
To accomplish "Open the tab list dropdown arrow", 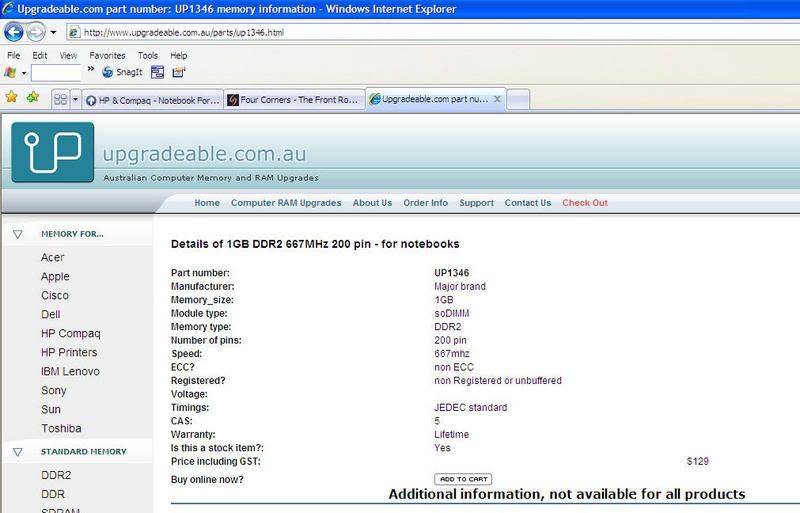I will click(76, 100).
